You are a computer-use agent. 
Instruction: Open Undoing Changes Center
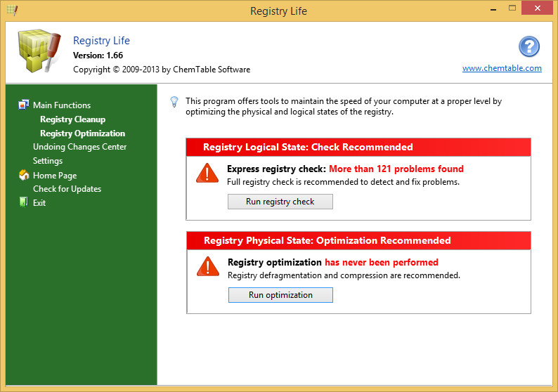(79, 147)
